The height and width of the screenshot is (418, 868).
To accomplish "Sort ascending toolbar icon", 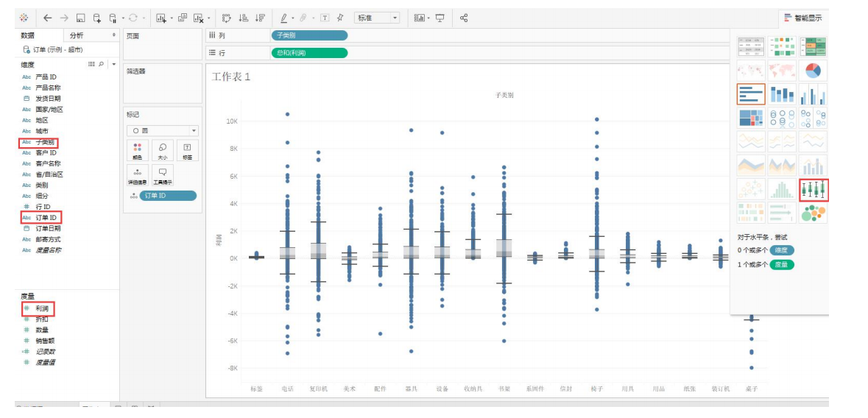I will [244, 18].
